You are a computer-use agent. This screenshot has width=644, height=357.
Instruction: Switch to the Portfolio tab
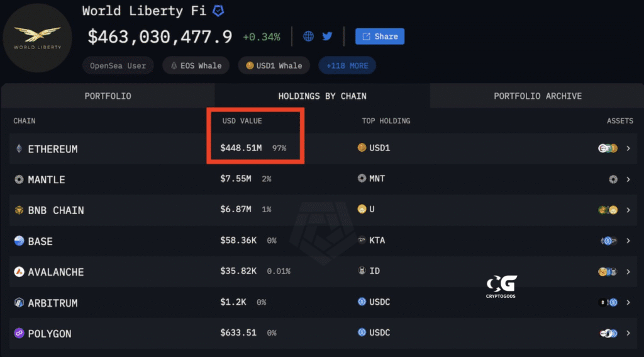click(108, 96)
